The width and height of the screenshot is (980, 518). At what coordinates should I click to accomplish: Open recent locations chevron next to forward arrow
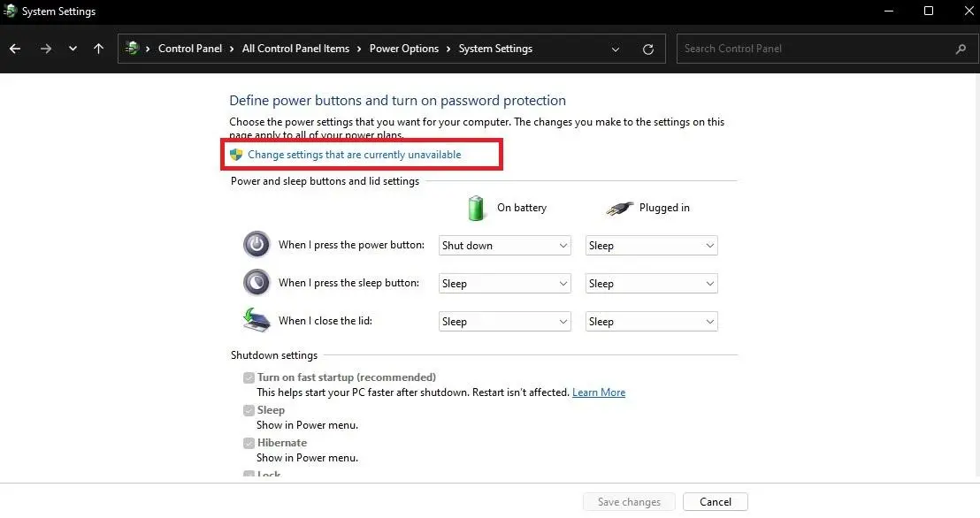click(x=73, y=49)
